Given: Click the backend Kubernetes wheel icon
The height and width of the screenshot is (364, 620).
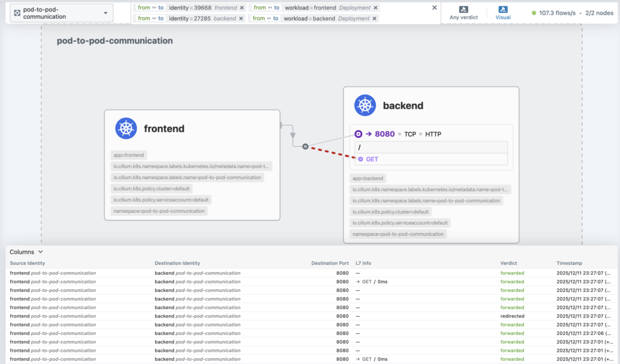Looking at the screenshot, I should coord(364,105).
